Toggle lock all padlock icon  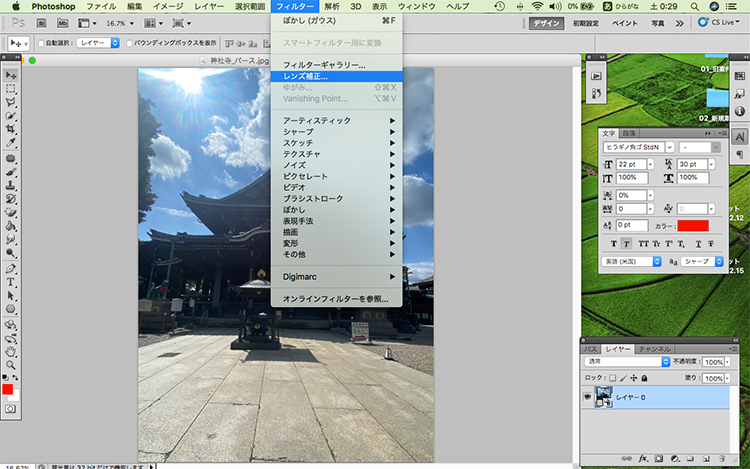point(644,378)
